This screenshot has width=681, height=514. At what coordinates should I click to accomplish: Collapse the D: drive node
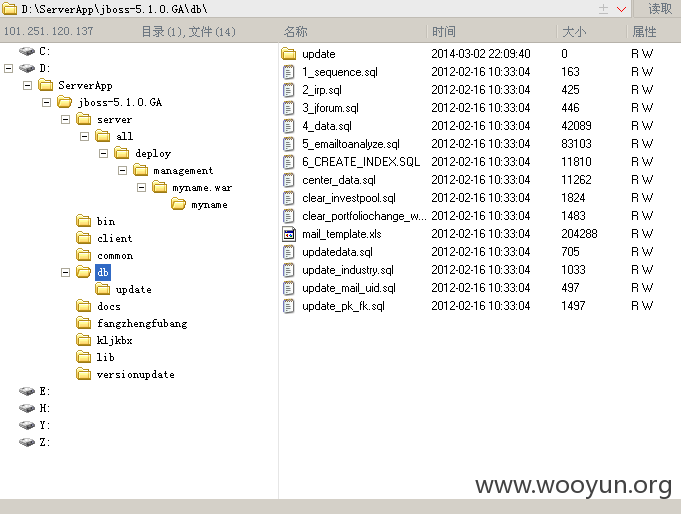pyautogui.click(x=8, y=68)
